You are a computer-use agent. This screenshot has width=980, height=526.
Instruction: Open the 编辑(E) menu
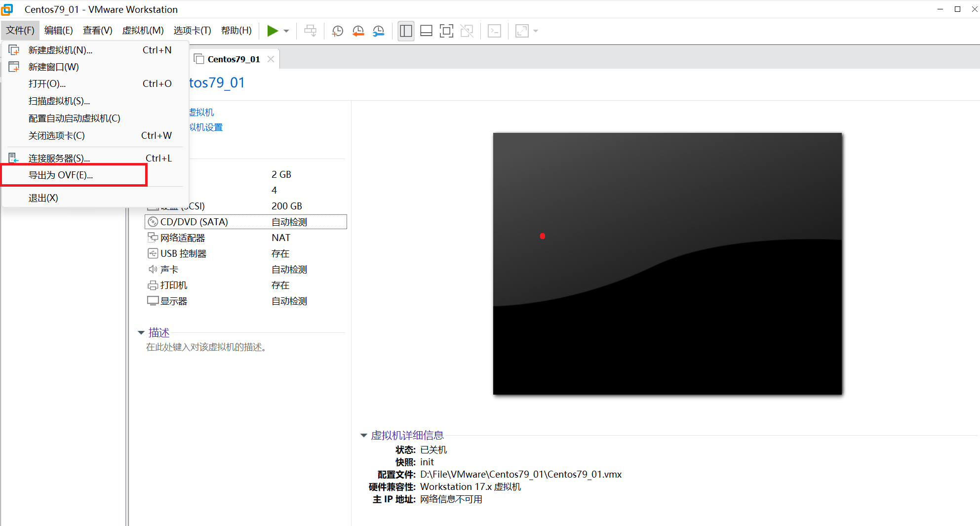coord(58,31)
